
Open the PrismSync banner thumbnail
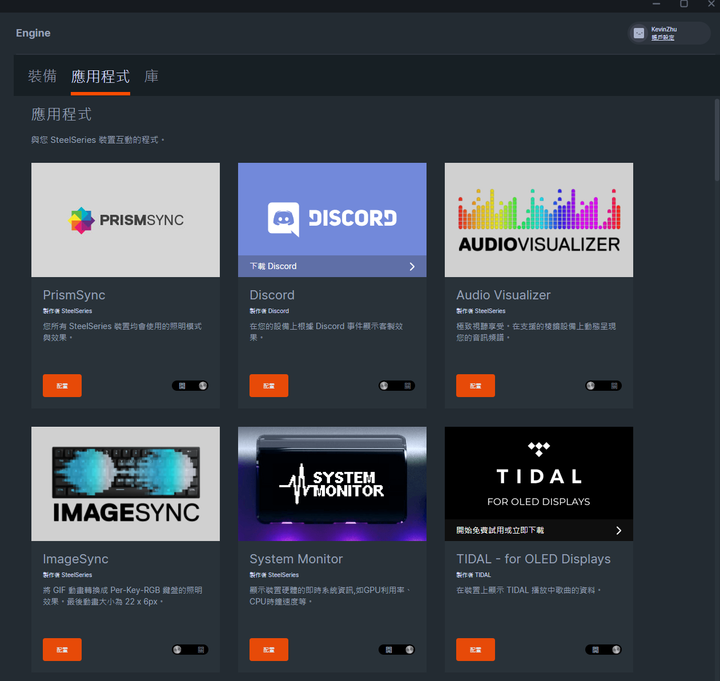[x=125, y=219]
